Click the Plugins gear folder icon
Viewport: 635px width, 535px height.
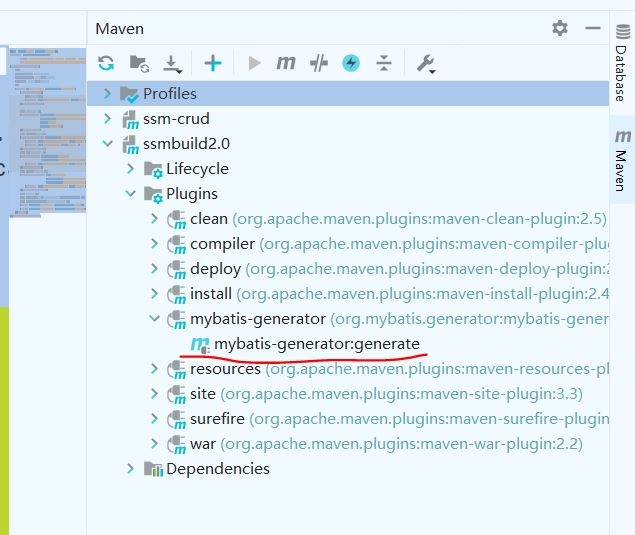click(153, 195)
